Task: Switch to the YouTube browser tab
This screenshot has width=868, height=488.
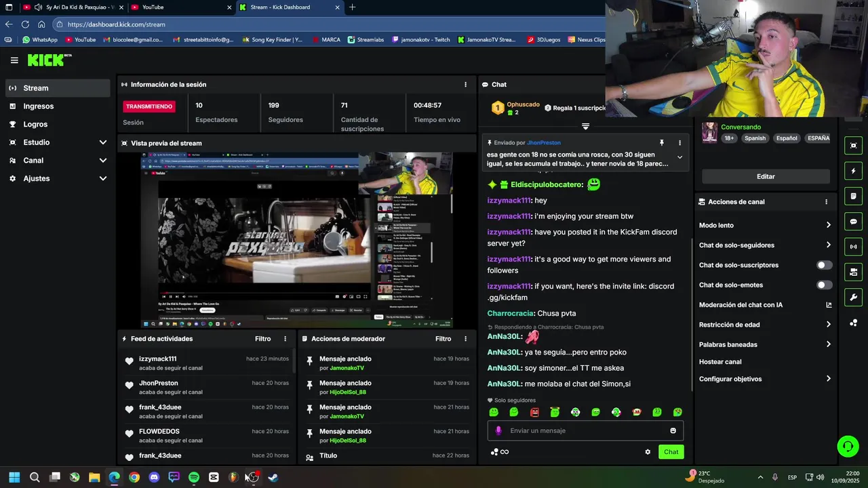Action: [180, 7]
